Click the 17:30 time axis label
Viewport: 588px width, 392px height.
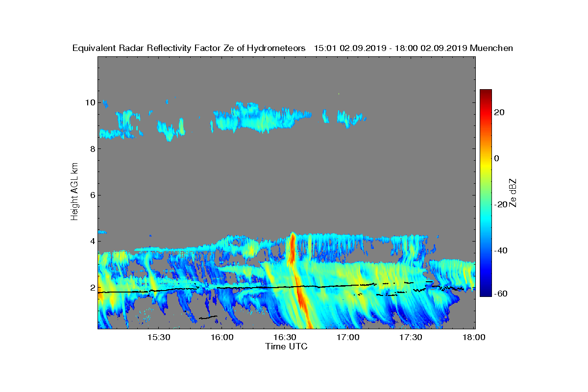click(x=411, y=337)
